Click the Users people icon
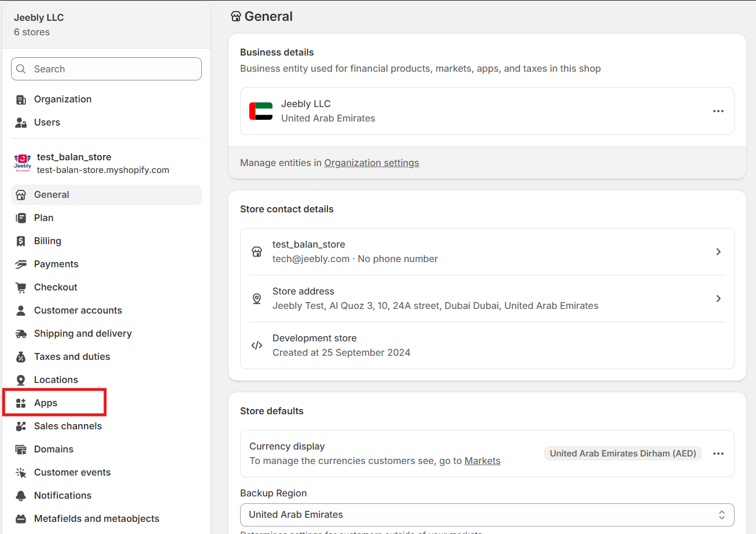The height and width of the screenshot is (534, 756). pyautogui.click(x=21, y=123)
